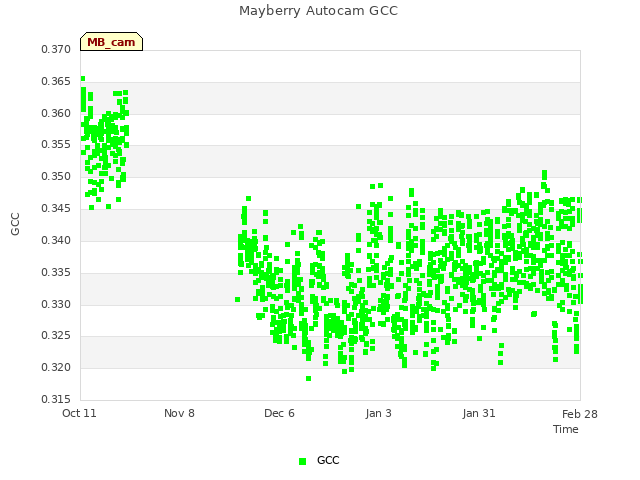
Task: Click the Time axis title
Action: tap(566, 429)
